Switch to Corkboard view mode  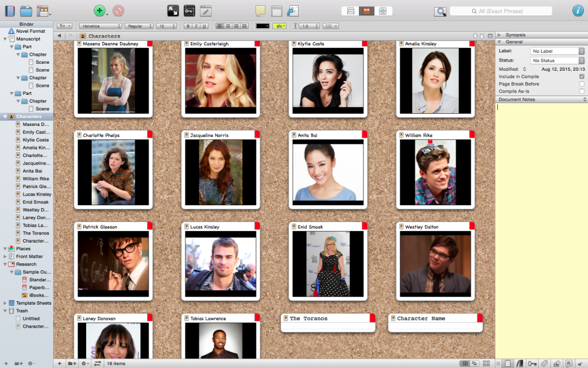click(367, 11)
